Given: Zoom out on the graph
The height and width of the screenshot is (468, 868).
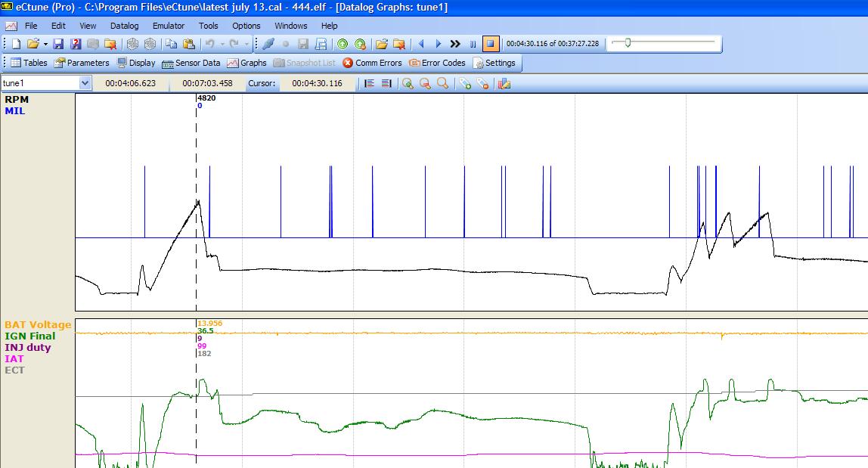Looking at the screenshot, I should coord(425,84).
